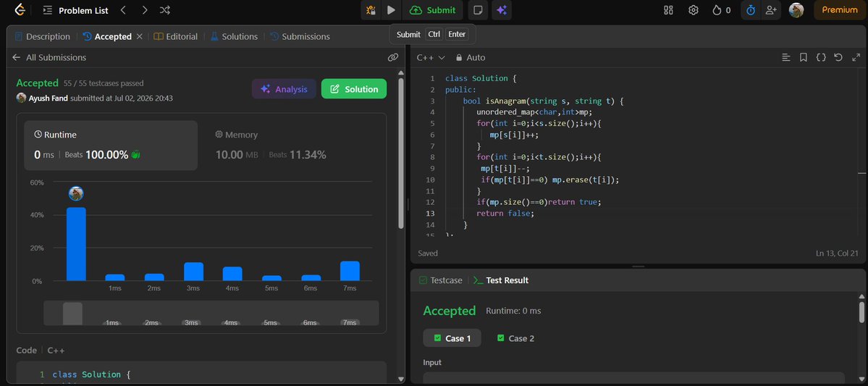Go back to All Submissions
The width and height of the screenshot is (868, 386).
click(x=49, y=58)
